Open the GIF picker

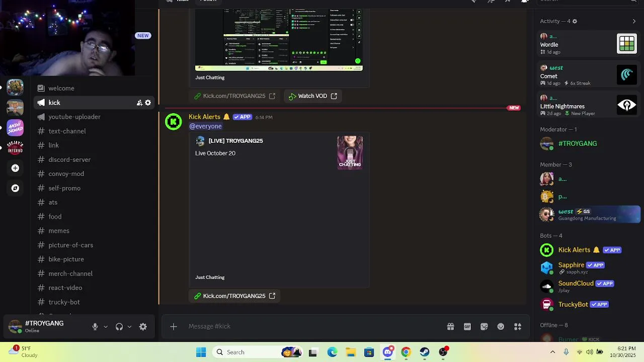[x=467, y=327]
